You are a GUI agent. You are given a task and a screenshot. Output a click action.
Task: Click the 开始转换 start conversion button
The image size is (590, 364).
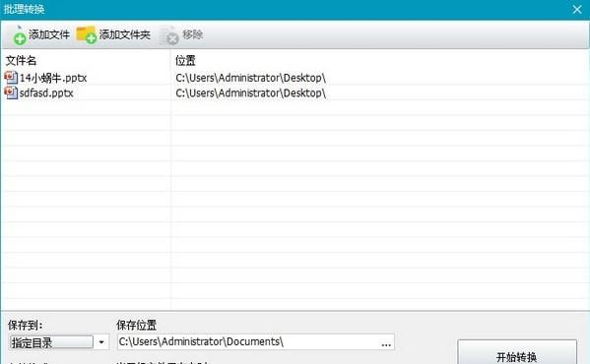517,352
